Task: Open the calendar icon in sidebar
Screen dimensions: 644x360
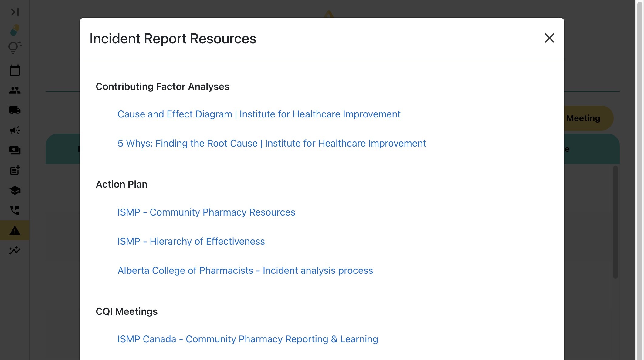Action: (x=15, y=70)
